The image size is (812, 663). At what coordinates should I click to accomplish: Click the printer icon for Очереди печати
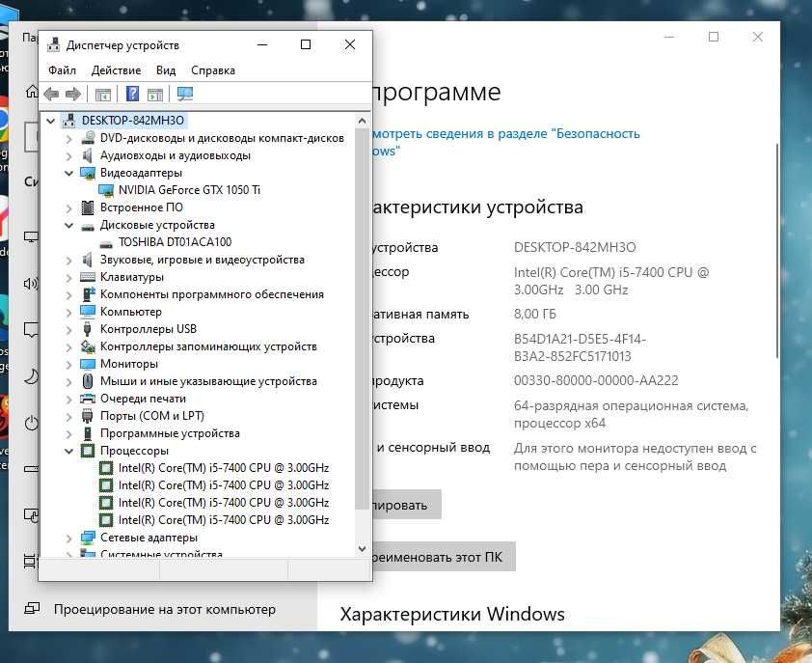point(88,399)
